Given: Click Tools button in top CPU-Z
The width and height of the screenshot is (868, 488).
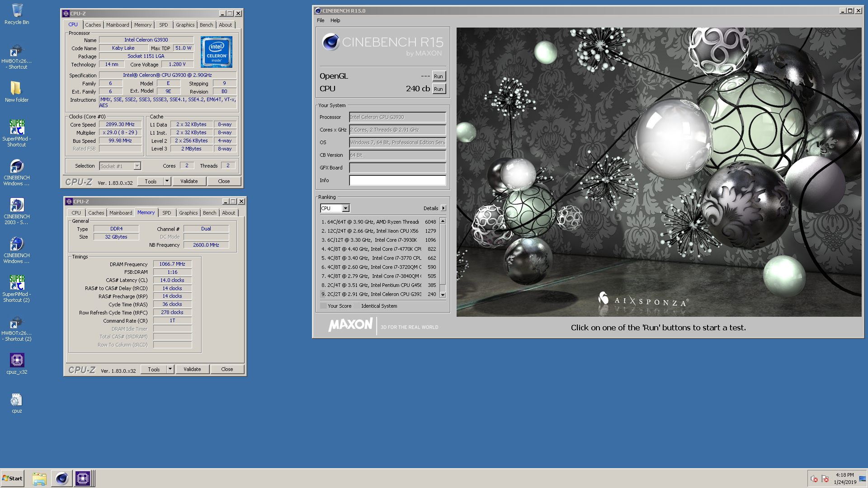Looking at the screenshot, I should pyautogui.click(x=151, y=181).
